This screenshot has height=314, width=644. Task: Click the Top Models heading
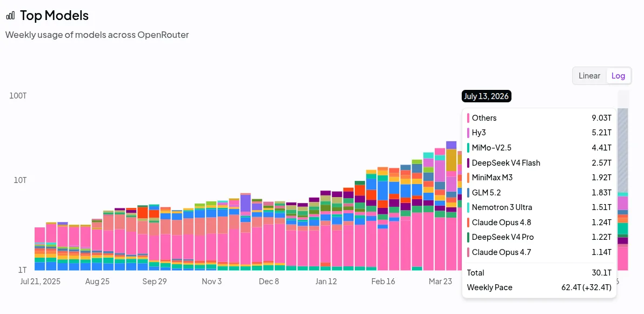click(x=54, y=16)
